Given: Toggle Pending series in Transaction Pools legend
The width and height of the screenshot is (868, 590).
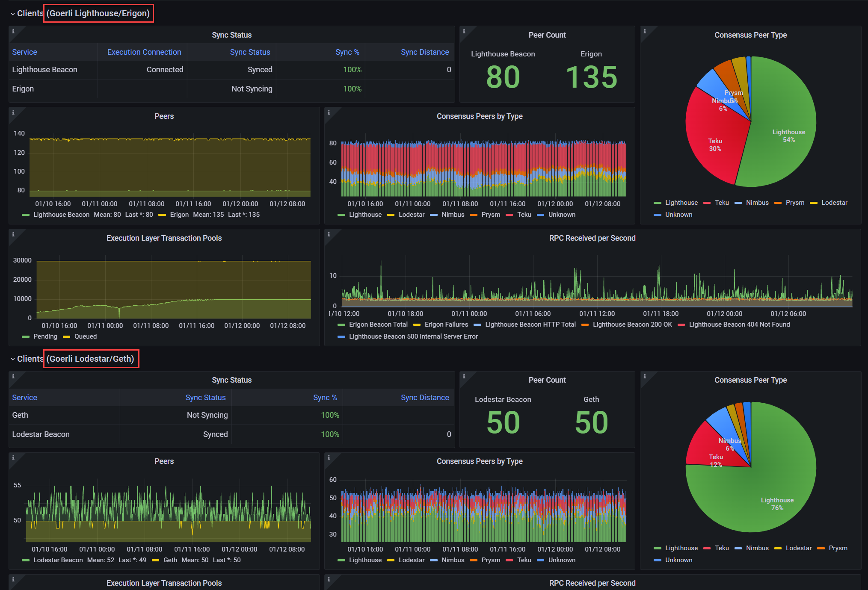Looking at the screenshot, I should [45, 336].
